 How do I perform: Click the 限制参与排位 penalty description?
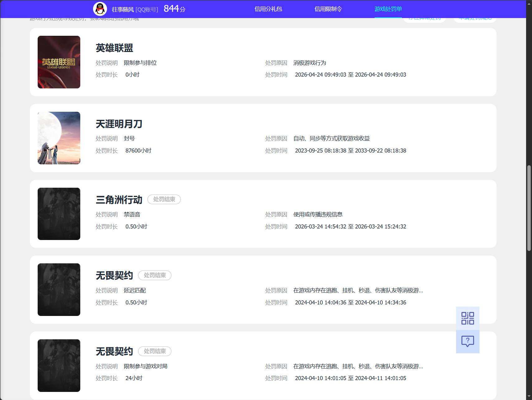[140, 63]
